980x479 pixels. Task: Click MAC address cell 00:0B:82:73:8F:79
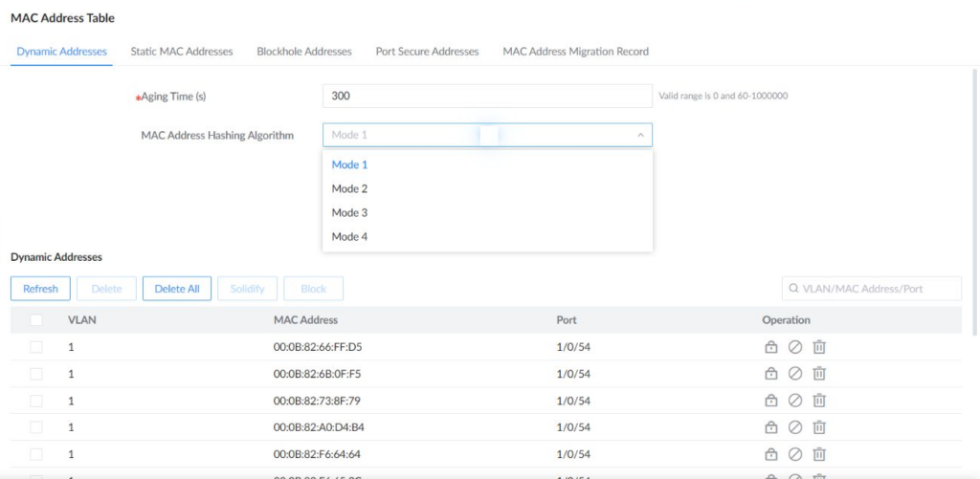click(317, 401)
